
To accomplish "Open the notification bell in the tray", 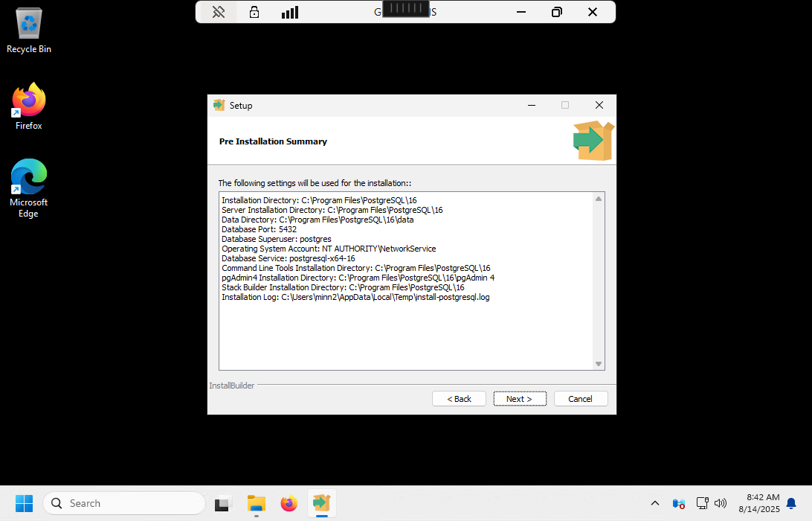I will (791, 504).
